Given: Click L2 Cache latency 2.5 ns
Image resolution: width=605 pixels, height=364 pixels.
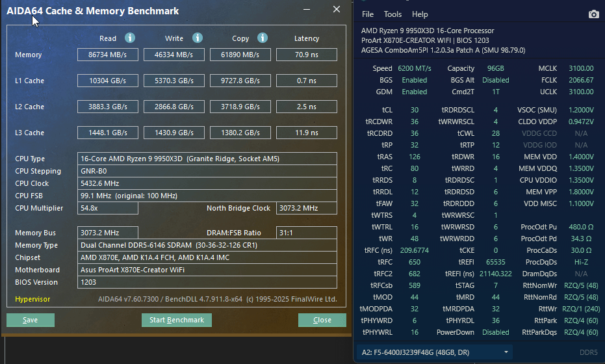Looking at the screenshot, I should (x=307, y=107).
